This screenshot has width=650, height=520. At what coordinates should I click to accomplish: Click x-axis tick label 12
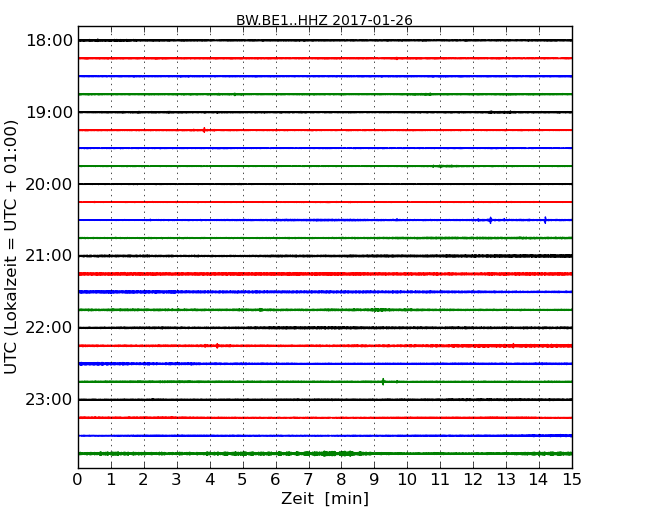tap(473, 480)
